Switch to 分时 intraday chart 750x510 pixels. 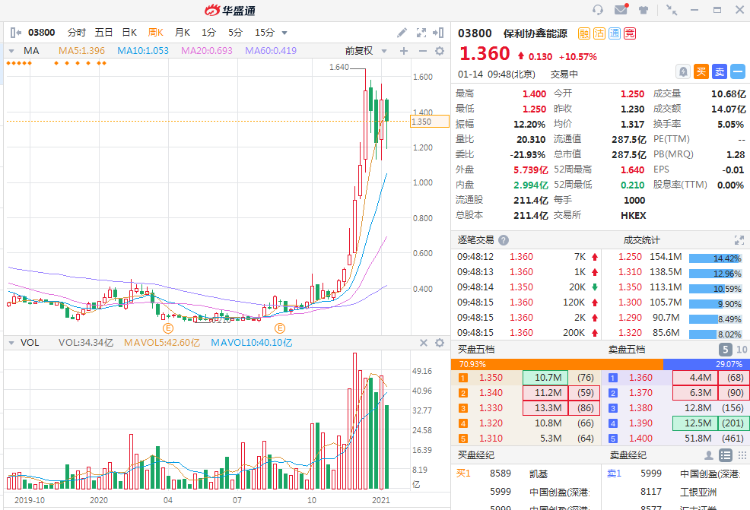tap(77, 33)
